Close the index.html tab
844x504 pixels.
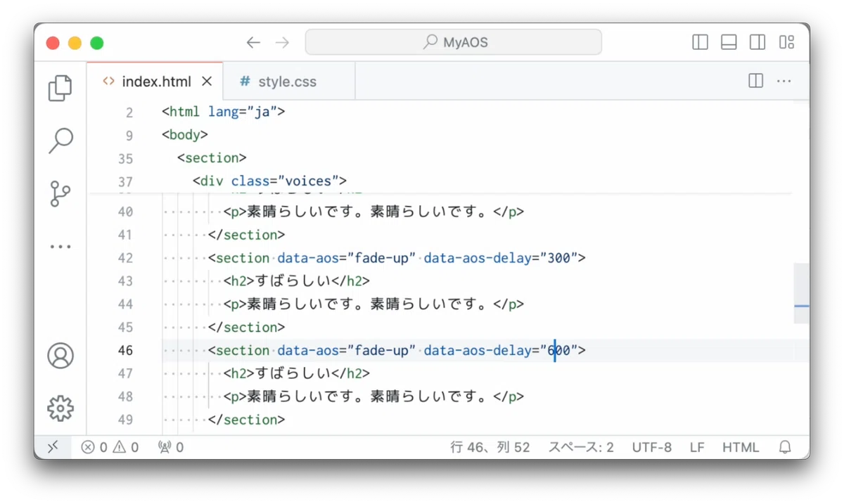tap(207, 82)
